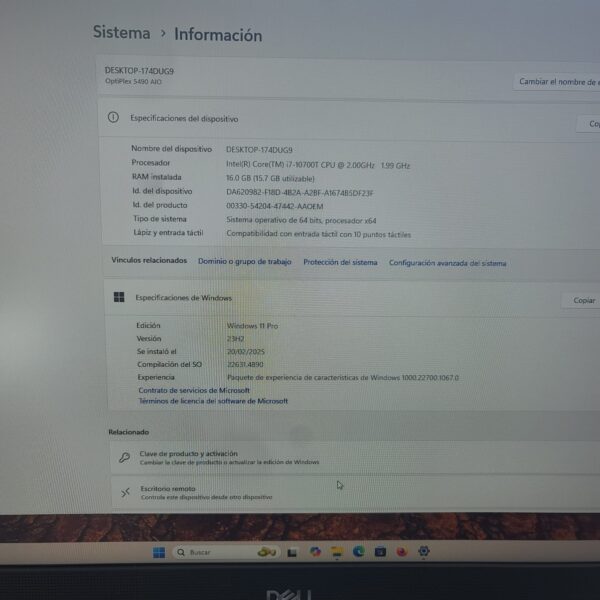
Task: Click the info icon beside Especificaciones del dispositivo
Action: coord(113,117)
